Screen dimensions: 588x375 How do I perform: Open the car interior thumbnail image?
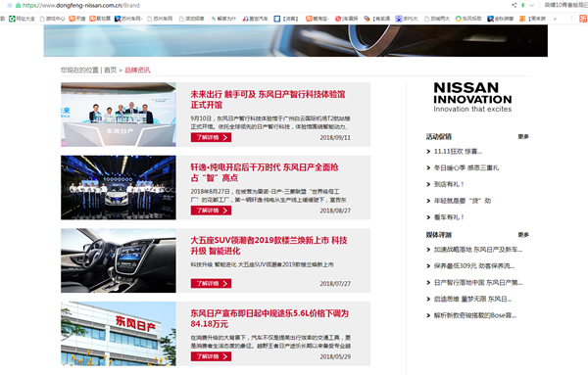119,260
